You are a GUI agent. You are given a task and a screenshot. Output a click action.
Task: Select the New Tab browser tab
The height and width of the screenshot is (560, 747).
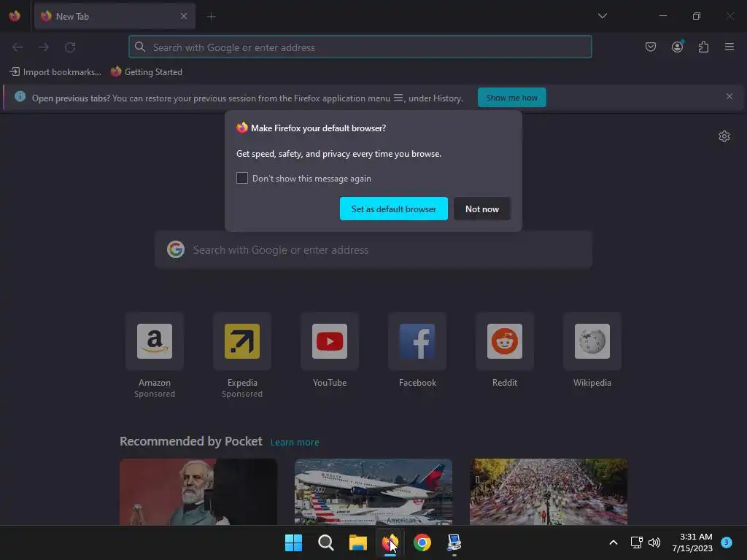click(x=115, y=16)
